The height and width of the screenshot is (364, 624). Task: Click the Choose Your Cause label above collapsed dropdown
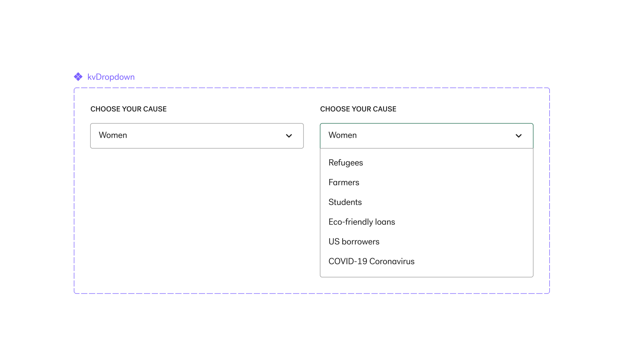(x=129, y=109)
